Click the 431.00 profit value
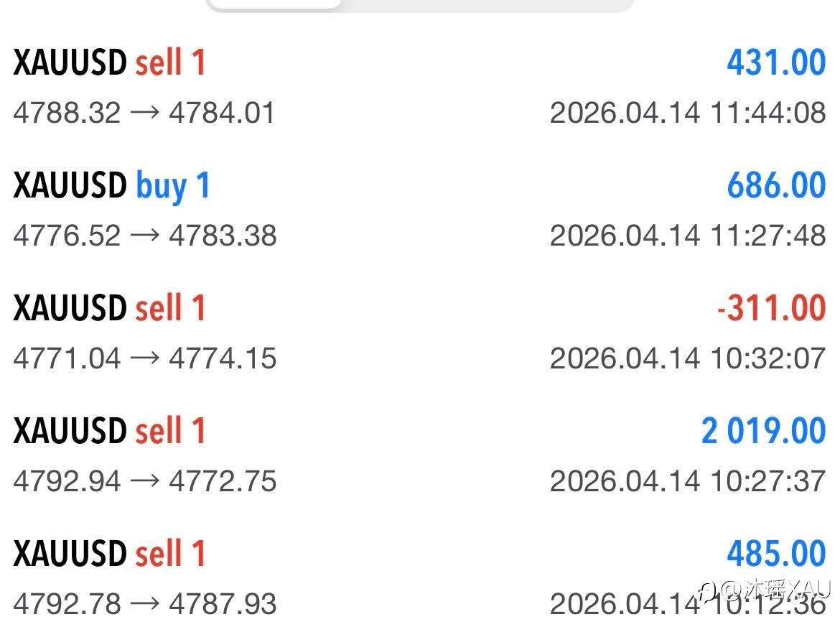 pyautogui.click(x=775, y=63)
